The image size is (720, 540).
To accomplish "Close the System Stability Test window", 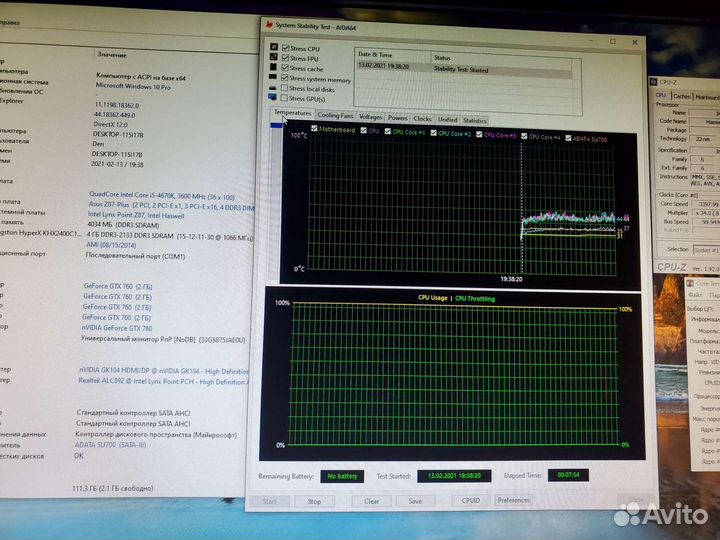I will click(x=635, y=42).
